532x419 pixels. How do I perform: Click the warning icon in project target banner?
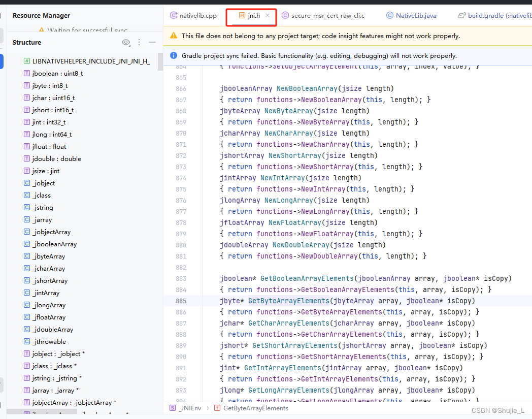pos(174,36)
